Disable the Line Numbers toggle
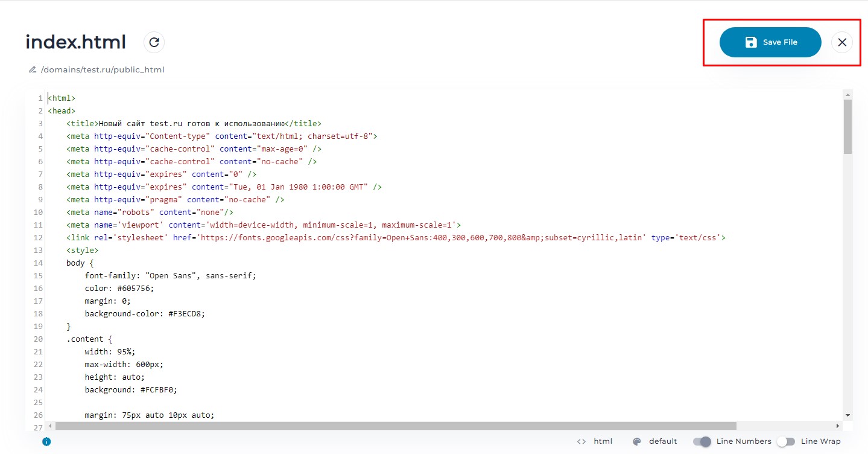This screenshot has height=454, width=868. click(x=702, y=441)
